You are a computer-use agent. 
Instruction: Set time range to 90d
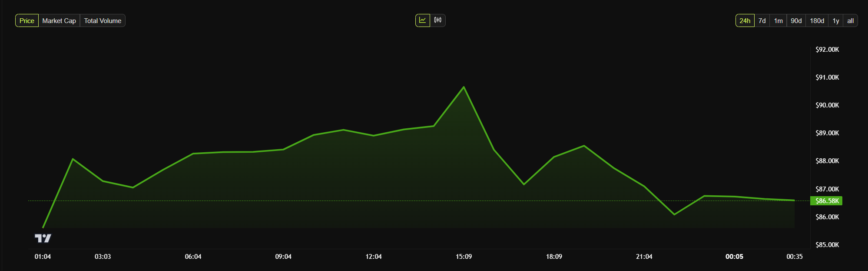796,20
